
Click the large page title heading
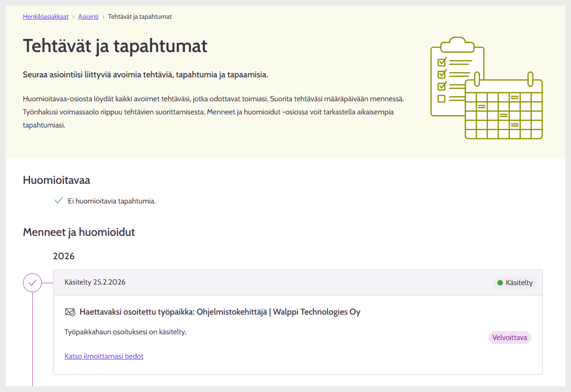115,46
